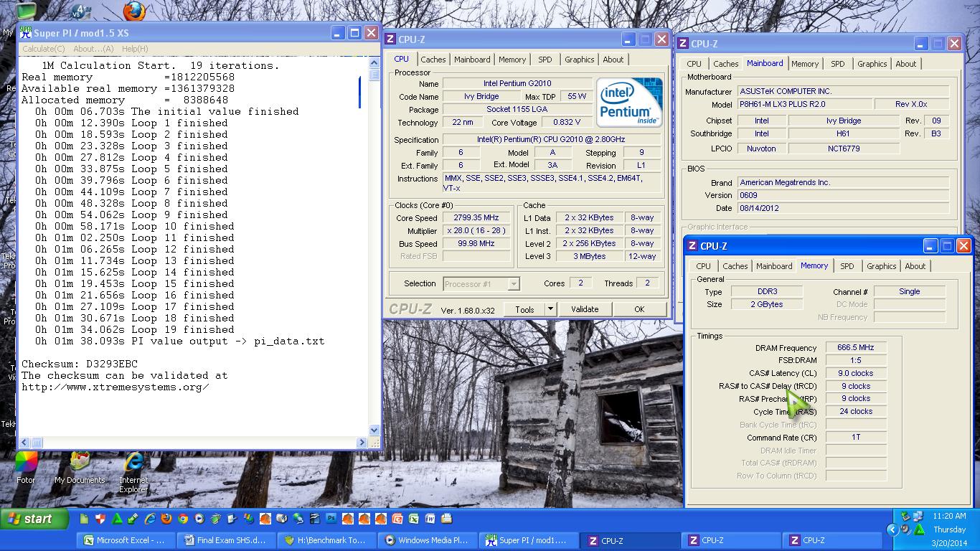Click the Validate button in CPU-Z

585,309
